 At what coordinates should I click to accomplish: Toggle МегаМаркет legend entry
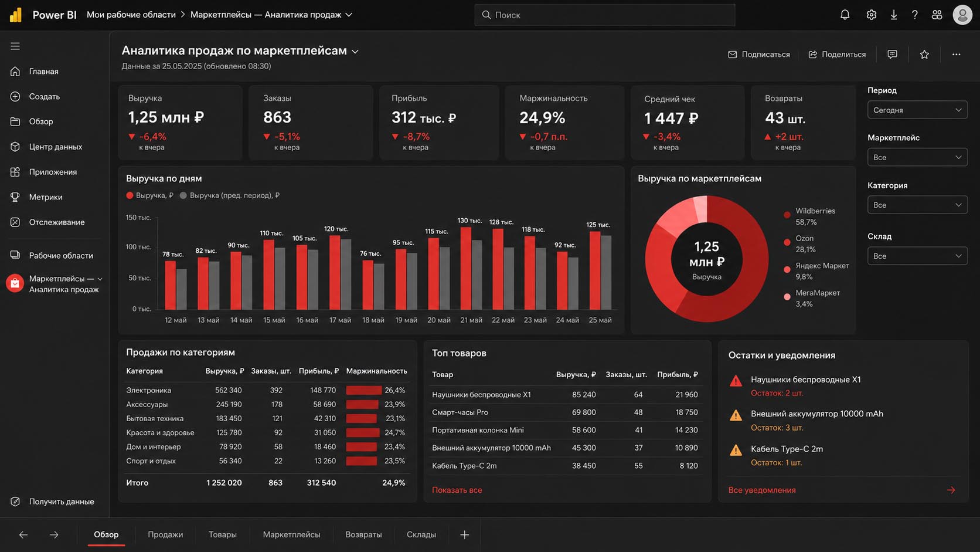[812, 298]
